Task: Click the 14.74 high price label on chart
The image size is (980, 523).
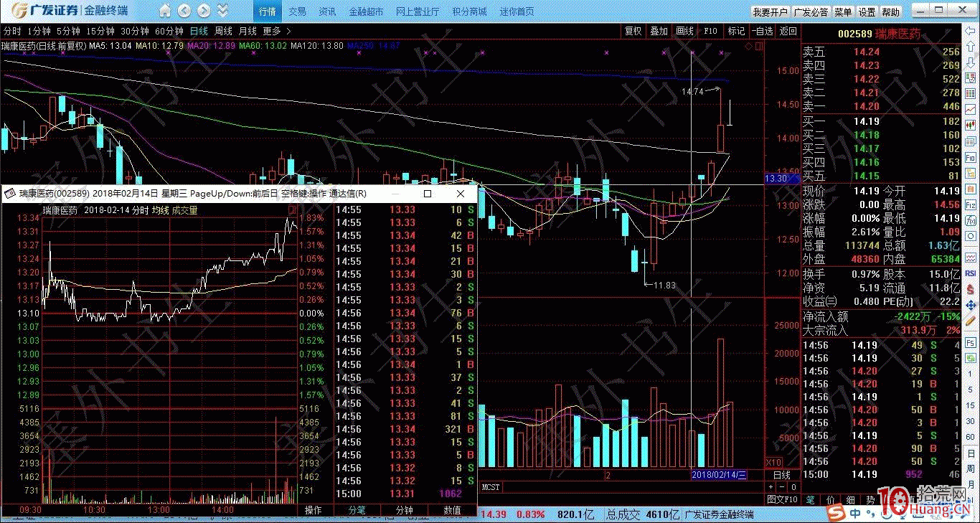Action: coord(692,92)
